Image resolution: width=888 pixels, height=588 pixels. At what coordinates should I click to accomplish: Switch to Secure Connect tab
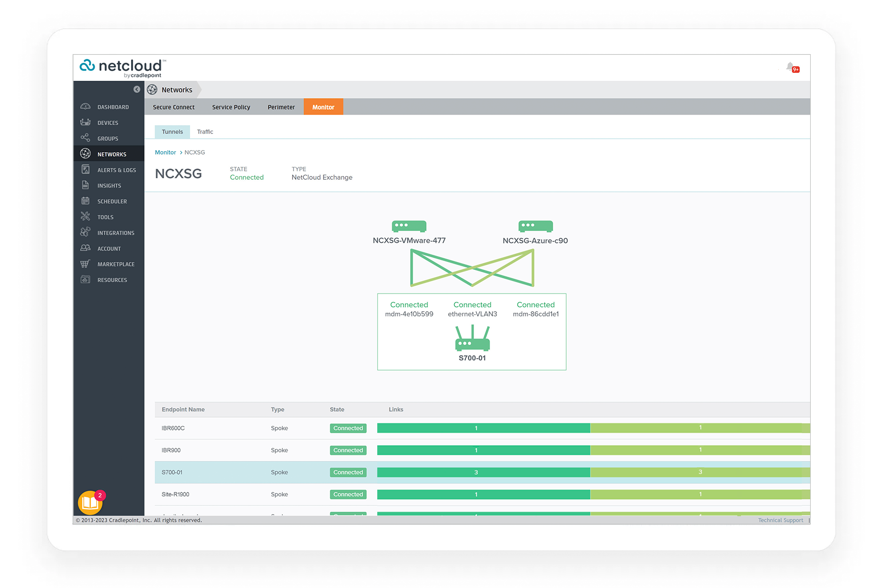coord(173,107)
